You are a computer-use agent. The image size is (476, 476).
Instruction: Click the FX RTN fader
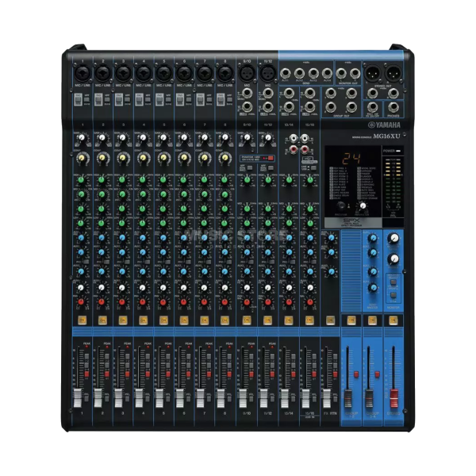[x=327, y=398]
